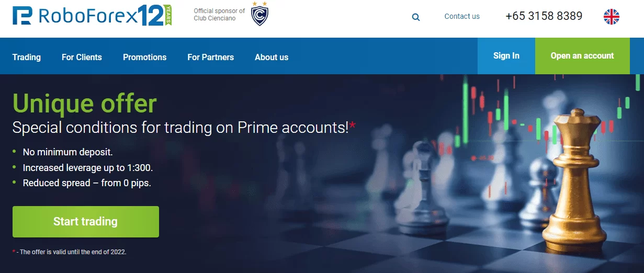Click the phone number +65 3158 8389

coord(544,16)
